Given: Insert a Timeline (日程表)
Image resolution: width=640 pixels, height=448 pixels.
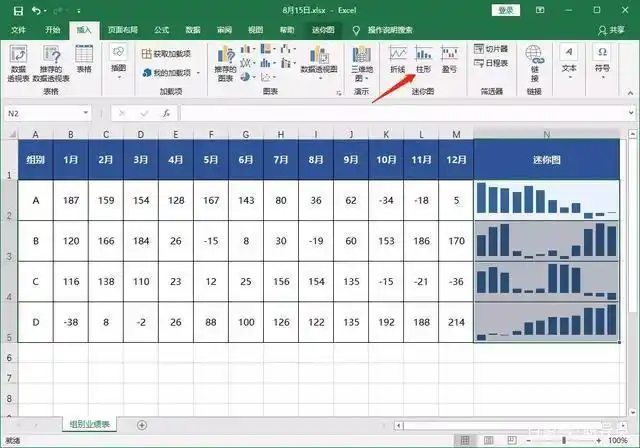Looking at the screenshot, I should coord(491,63).
